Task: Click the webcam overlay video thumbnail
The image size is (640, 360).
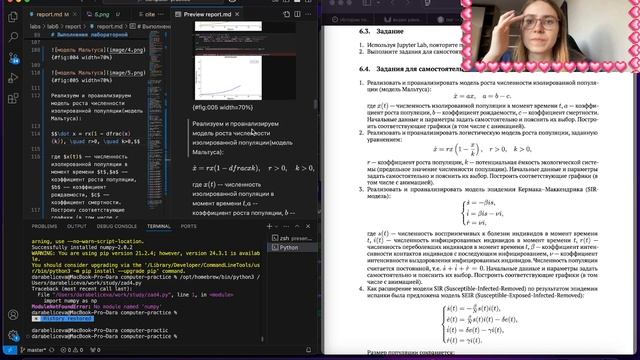Action: [x=551, y=35]
